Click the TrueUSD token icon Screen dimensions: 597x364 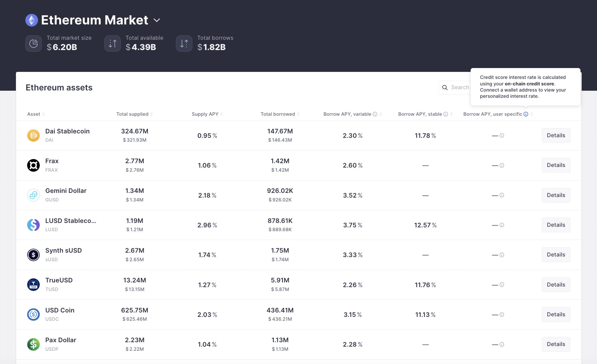(33, 285)
